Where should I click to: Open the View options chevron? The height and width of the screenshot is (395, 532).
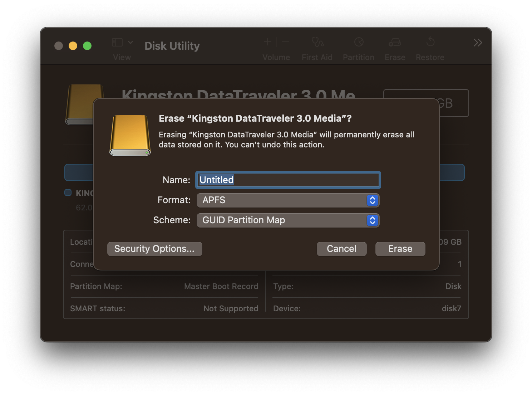[x=130, y=42]
